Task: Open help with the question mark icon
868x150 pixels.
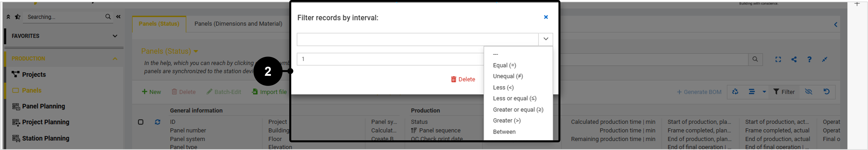Action: click(x=809, y=59)
